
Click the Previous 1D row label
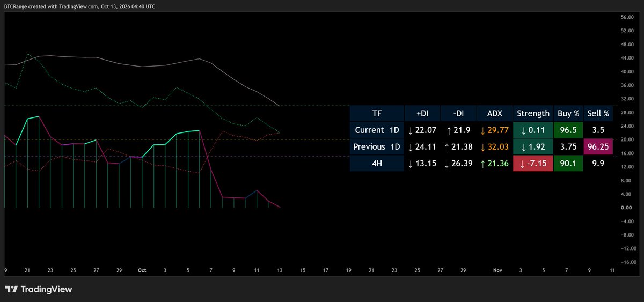(377, 146)
